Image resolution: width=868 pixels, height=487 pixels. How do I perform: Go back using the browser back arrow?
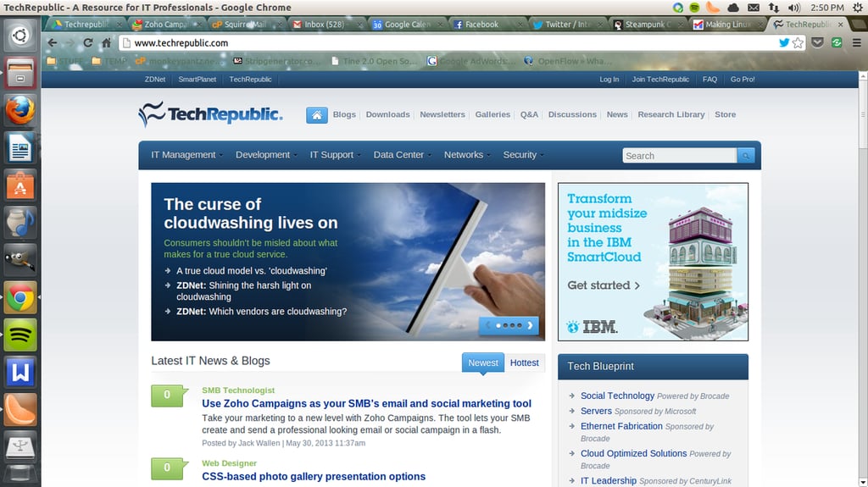tap(52, 42)
